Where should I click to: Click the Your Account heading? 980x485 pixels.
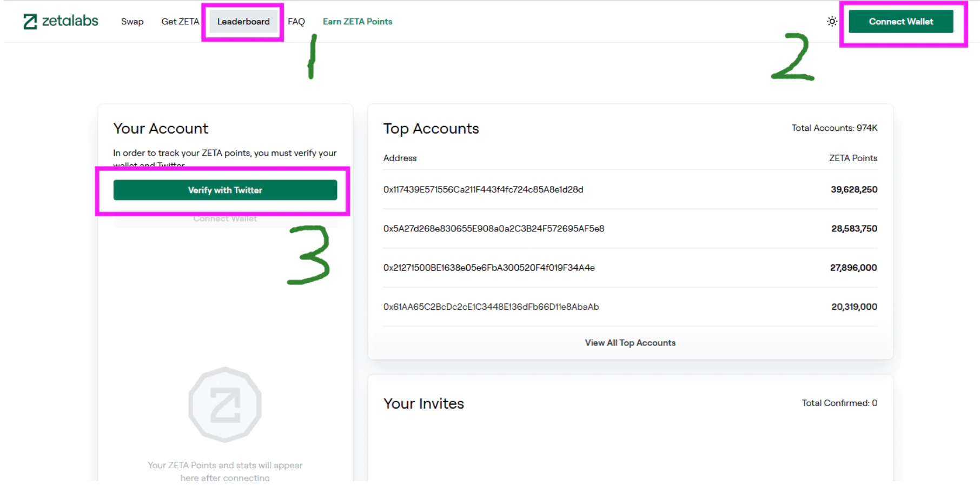161,129
